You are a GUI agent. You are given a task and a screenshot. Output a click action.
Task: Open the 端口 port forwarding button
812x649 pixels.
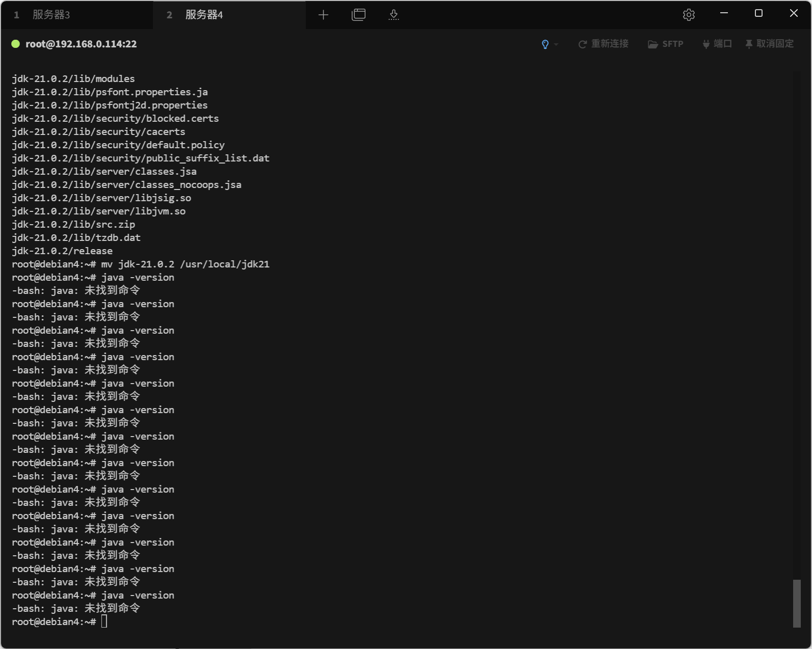[717, 44]
